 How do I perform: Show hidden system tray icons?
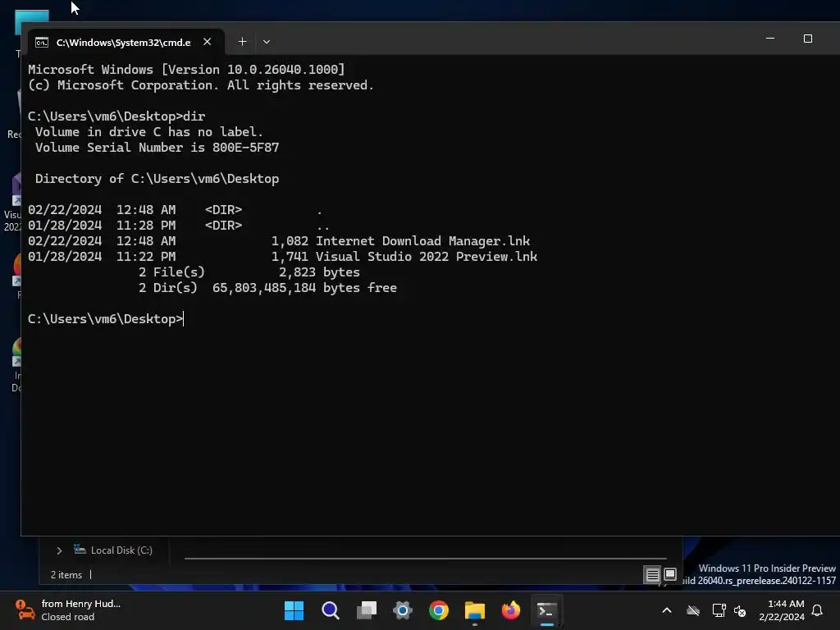(667, 610)
